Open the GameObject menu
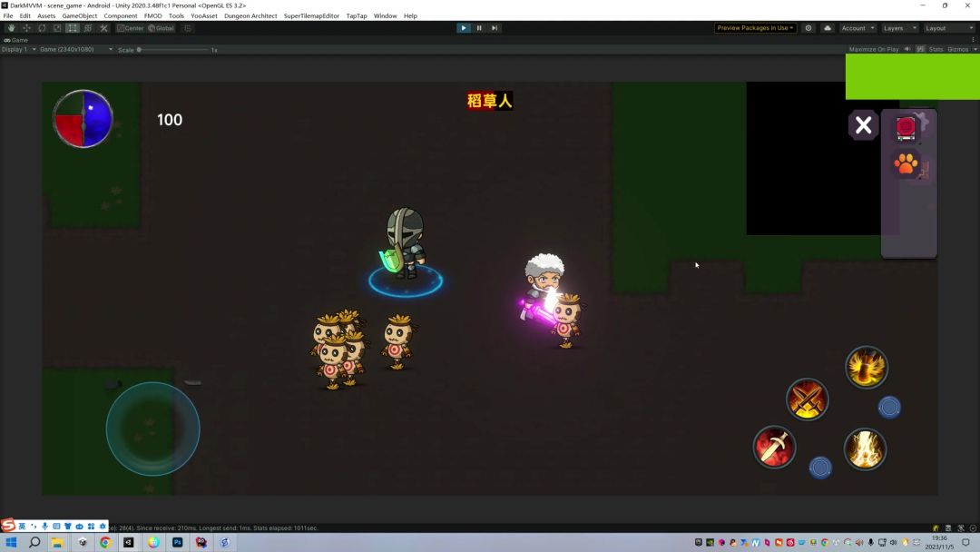 80,15
